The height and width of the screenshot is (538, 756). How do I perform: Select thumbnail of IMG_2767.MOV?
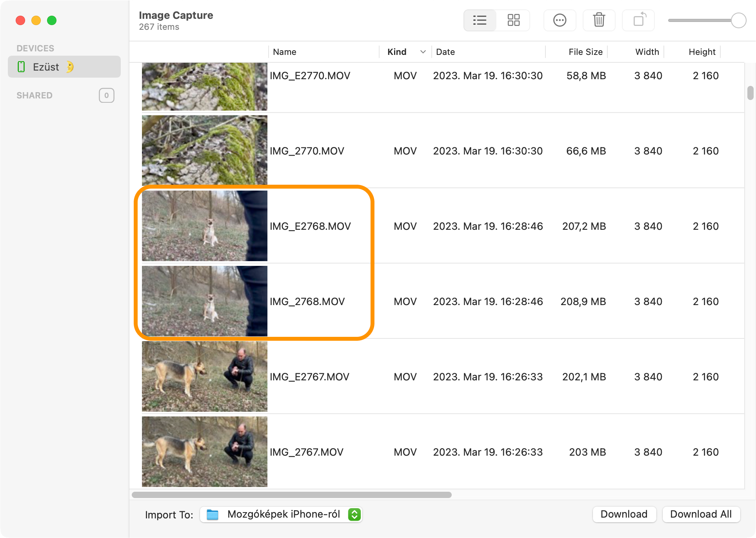[x=205, y=452]
